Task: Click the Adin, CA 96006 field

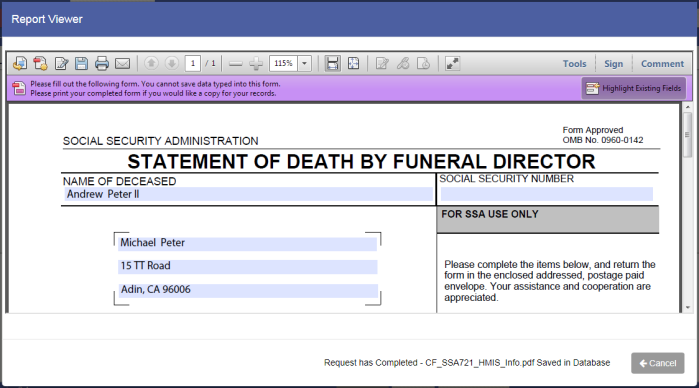Action: point(248,290)
